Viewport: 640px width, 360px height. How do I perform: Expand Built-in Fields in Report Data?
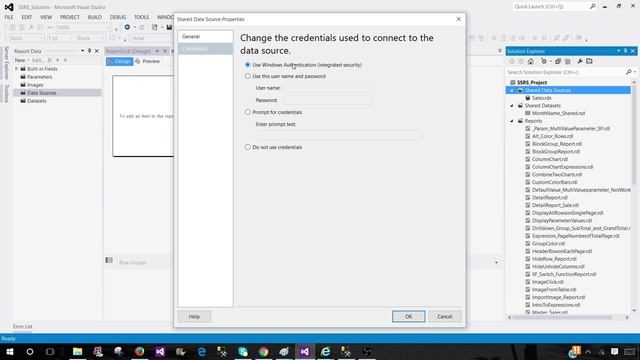pyautogui.click(x=17, y=69)
